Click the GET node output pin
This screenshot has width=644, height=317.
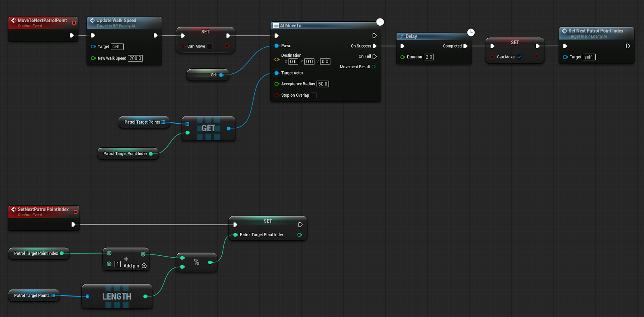(229, 128)
